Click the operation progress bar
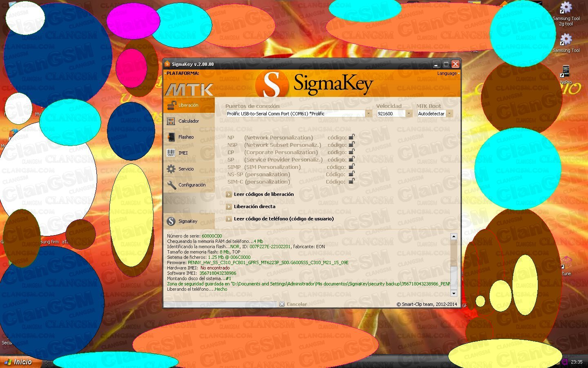 220,304
